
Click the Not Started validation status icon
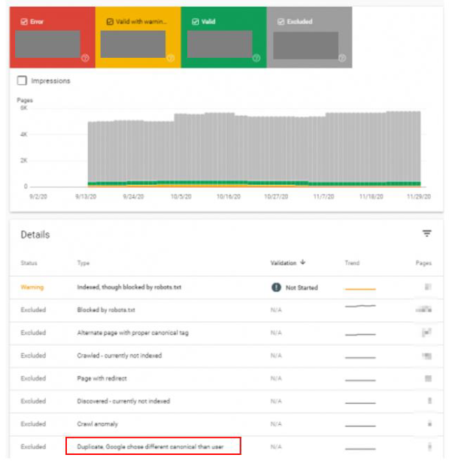pos(275,287)
